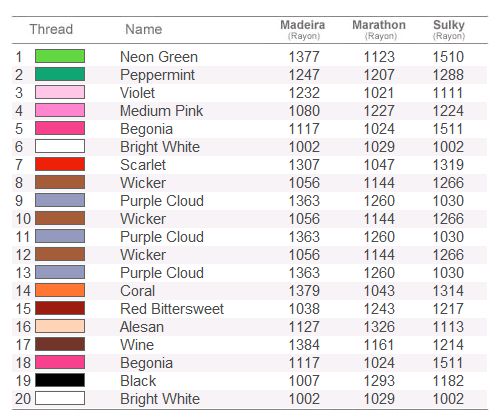Click the Alesan peach swatch
The height and width of the screenshot is (420, 500).
(x=60, y=326)
